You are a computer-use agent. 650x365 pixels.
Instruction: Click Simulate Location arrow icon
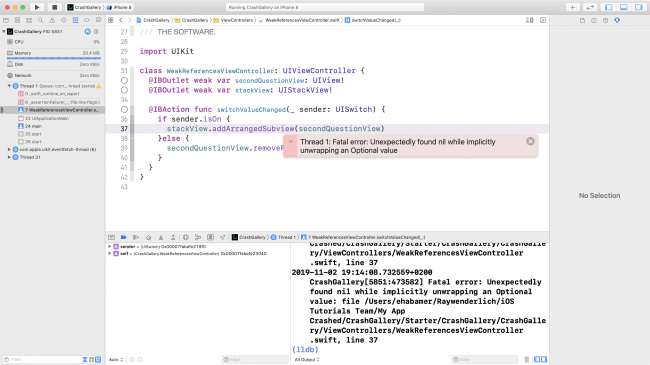[x=223, y=237]
